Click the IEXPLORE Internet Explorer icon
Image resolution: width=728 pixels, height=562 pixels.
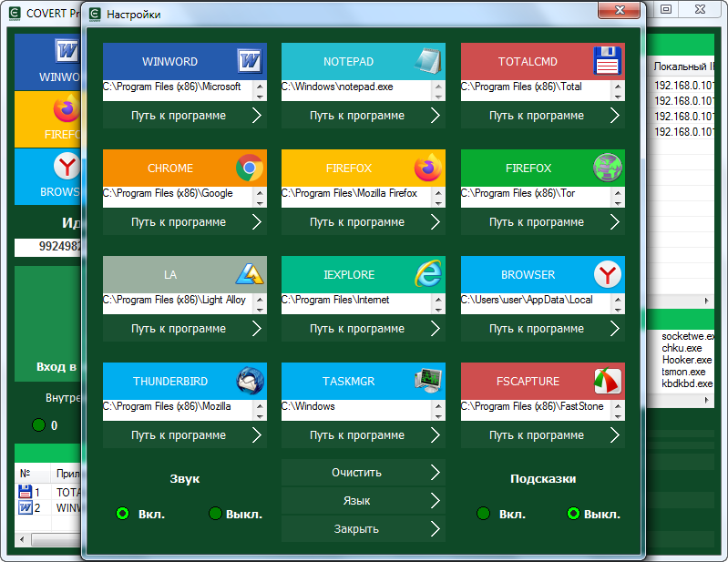click(x=428, y=274)
